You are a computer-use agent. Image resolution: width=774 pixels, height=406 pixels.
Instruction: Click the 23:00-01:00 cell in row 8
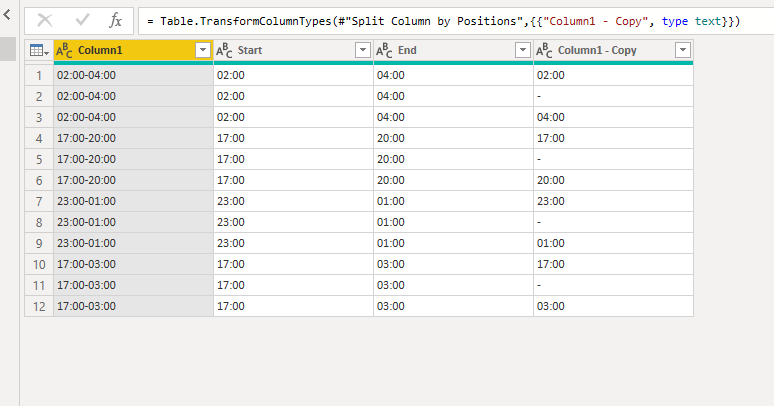tap(133, 222)
